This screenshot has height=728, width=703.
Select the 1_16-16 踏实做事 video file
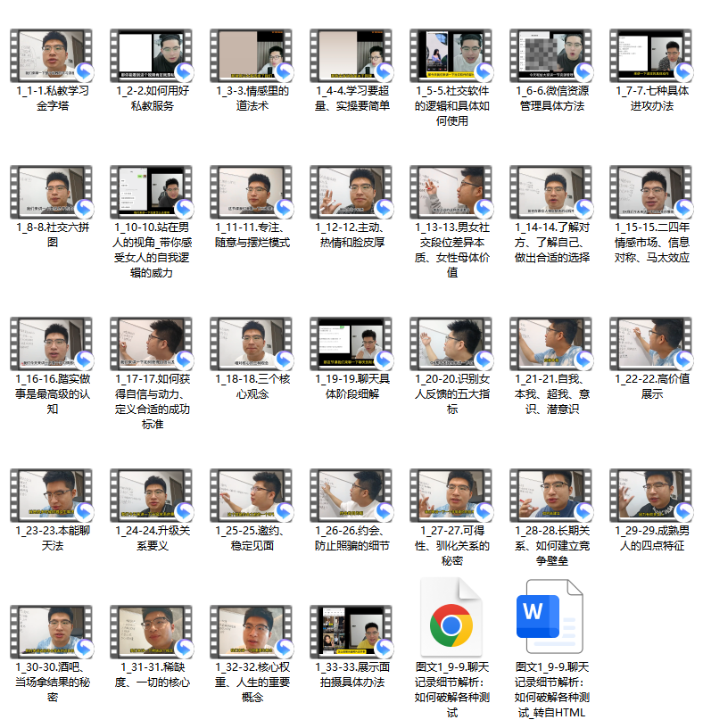point(52,343)
